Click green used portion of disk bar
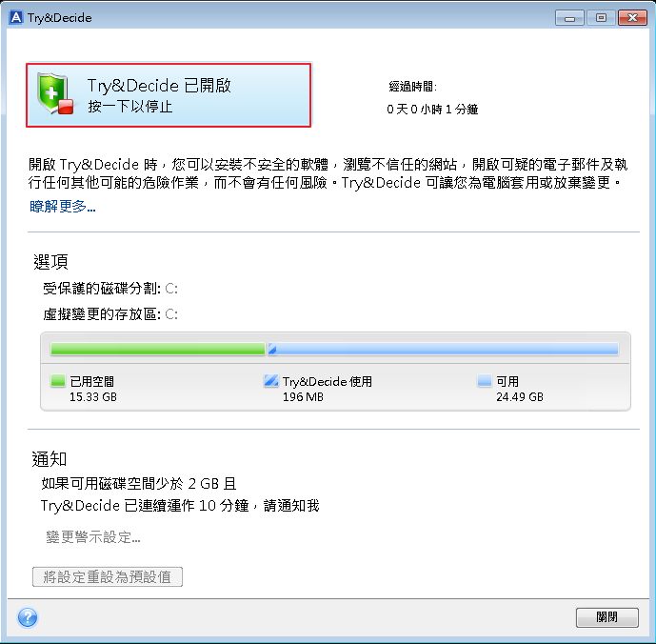 coord(158,350)
